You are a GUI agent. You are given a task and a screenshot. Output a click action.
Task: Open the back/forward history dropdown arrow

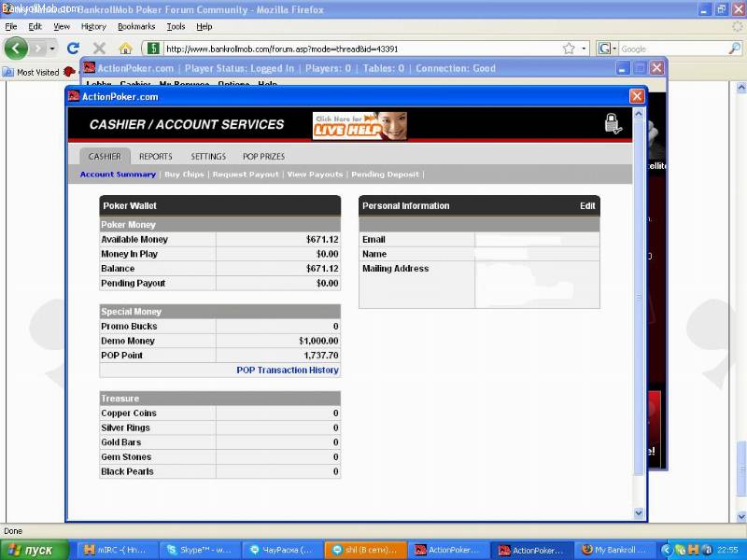[x=52, y=49]
